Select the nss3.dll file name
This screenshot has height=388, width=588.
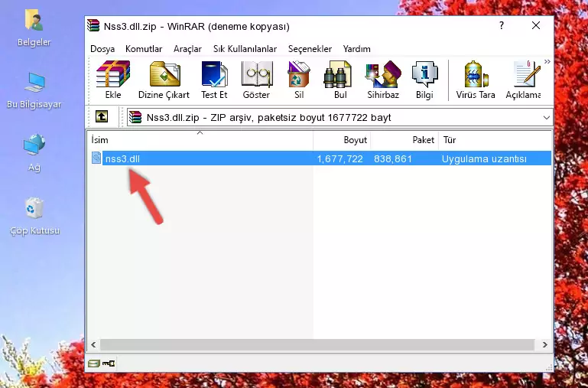pos(122,158)
